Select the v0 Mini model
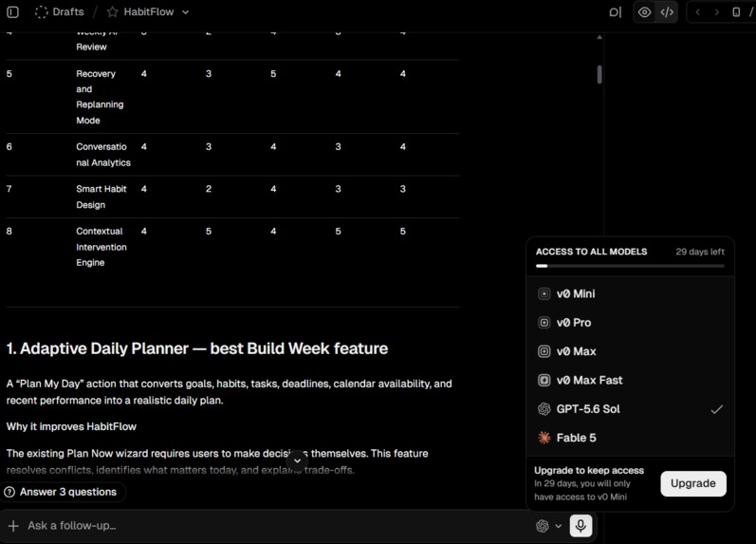 (x=630, y=294)
